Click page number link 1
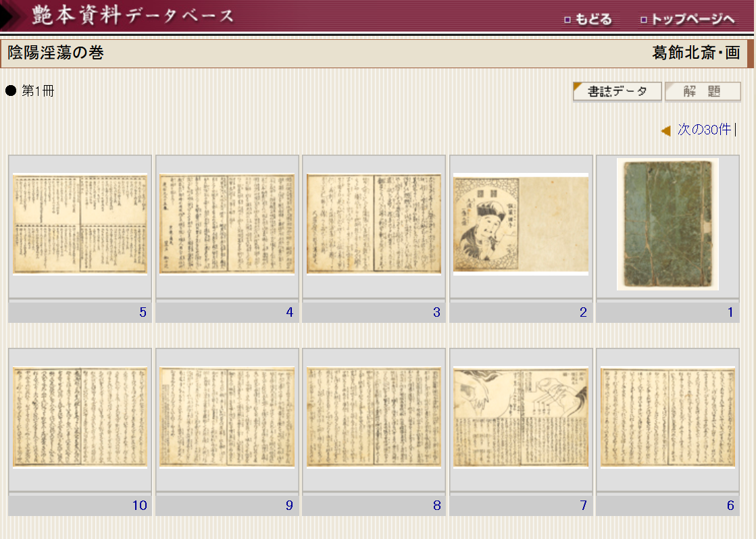Screen dimensions: 756x539 [x=730, y=313]
